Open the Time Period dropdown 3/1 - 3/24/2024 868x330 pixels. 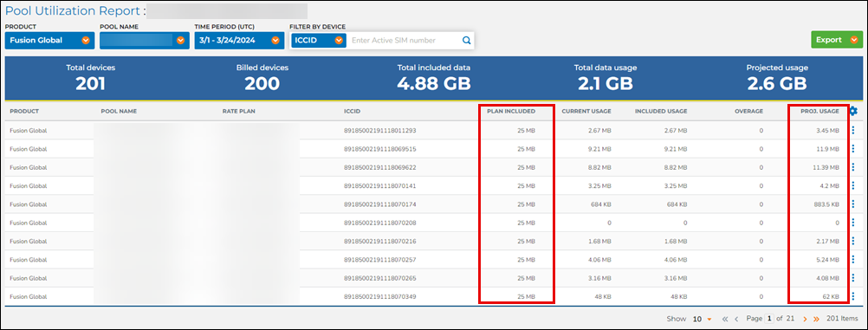pyautogui.click(x=239, y=40)
